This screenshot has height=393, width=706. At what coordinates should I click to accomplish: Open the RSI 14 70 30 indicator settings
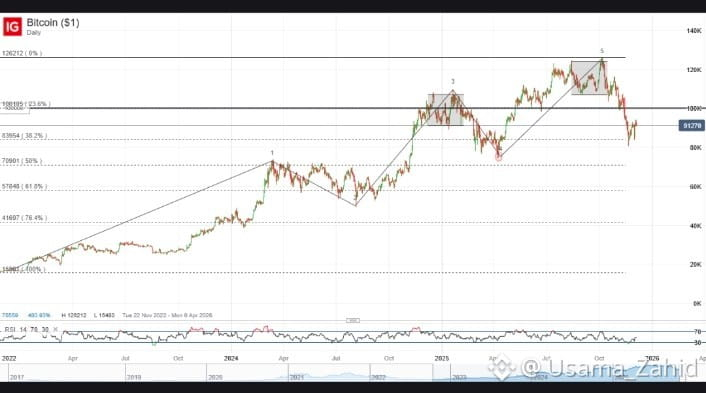[26, 330]
